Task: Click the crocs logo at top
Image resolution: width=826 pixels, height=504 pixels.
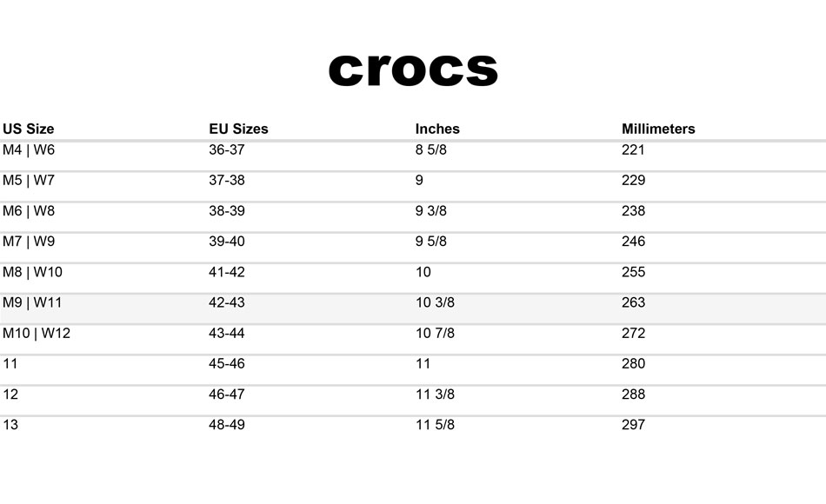Action: (413, 70)
